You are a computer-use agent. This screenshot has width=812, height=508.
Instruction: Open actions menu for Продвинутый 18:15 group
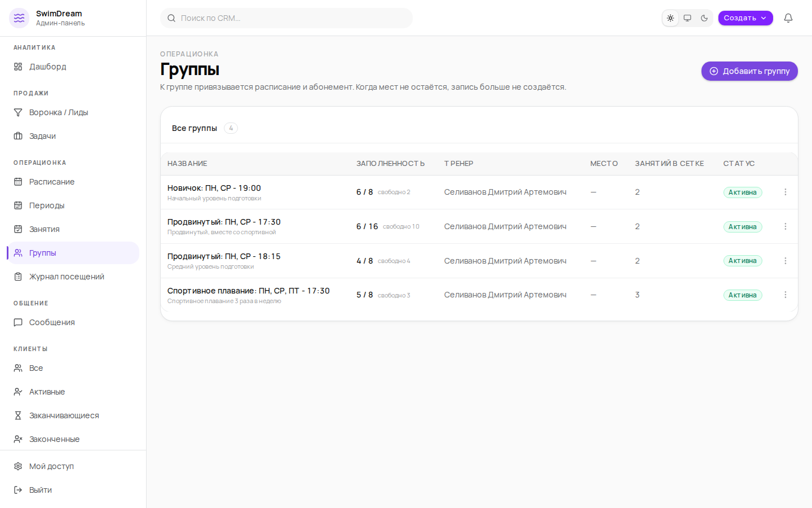(785, 261)
